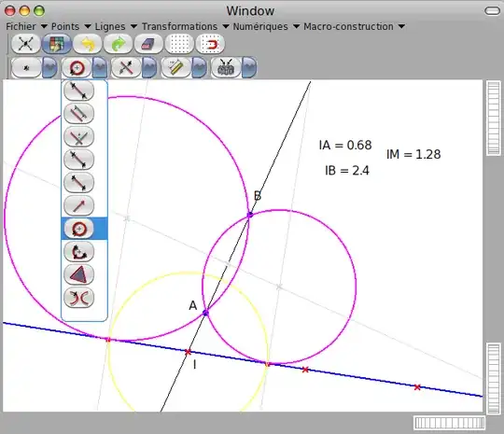This screenshot has height=434, width=504.
Task: Click the 'IM = 1.28' measurement label
Action: (x=413, y=154)
